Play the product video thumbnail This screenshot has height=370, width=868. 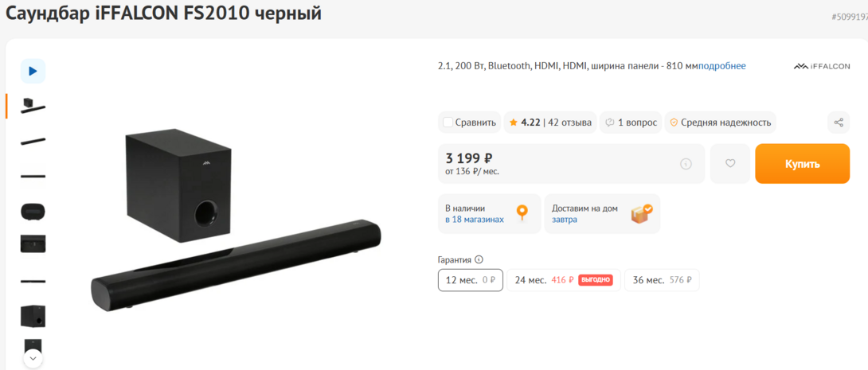pyautogui.click(x=33, y=71)
